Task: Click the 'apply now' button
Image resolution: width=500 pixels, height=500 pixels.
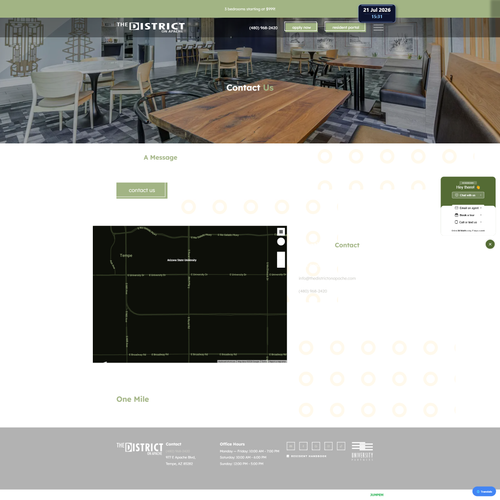Action: (x=301, y=27)
